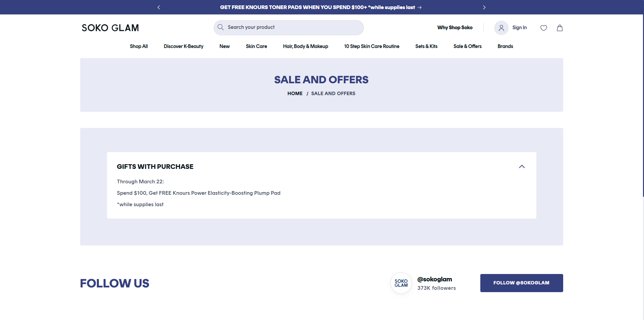Click the Why Shop Soko link
Image resolution: width=644 pixels, height=320 pixels.
pos(454,28)
